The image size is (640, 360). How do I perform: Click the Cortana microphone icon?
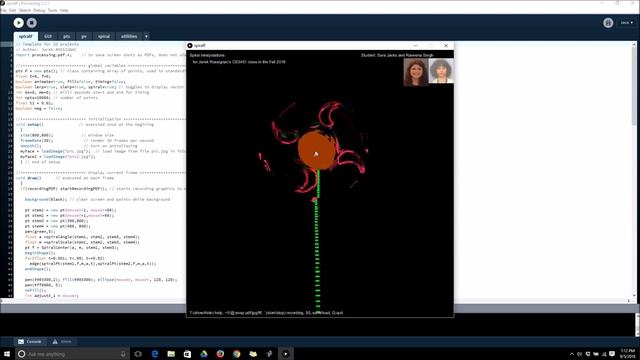tap(123, 354)
